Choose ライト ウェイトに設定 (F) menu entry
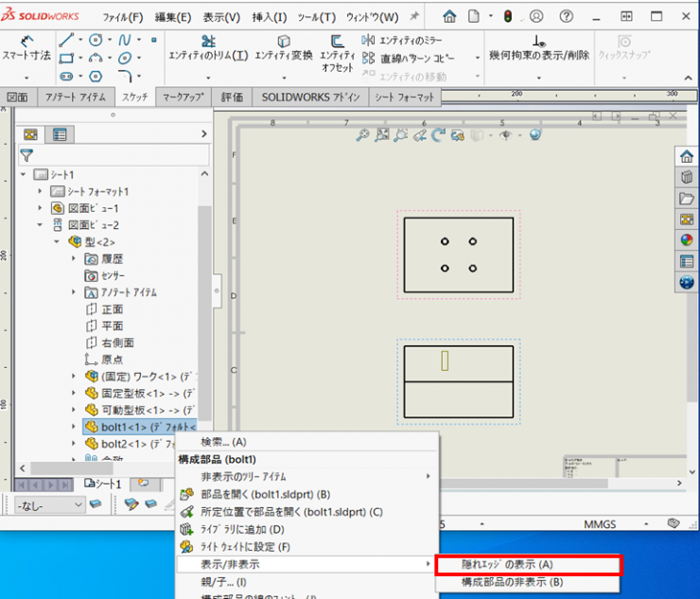700x599 pixels. [x=307, y=547]
